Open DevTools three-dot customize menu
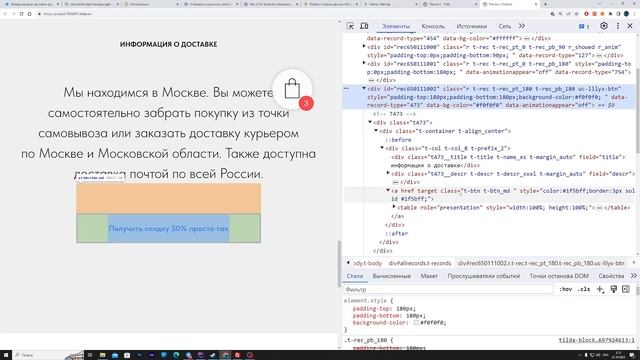Viewport: 640px width, 360px height. tap(618, 26)
